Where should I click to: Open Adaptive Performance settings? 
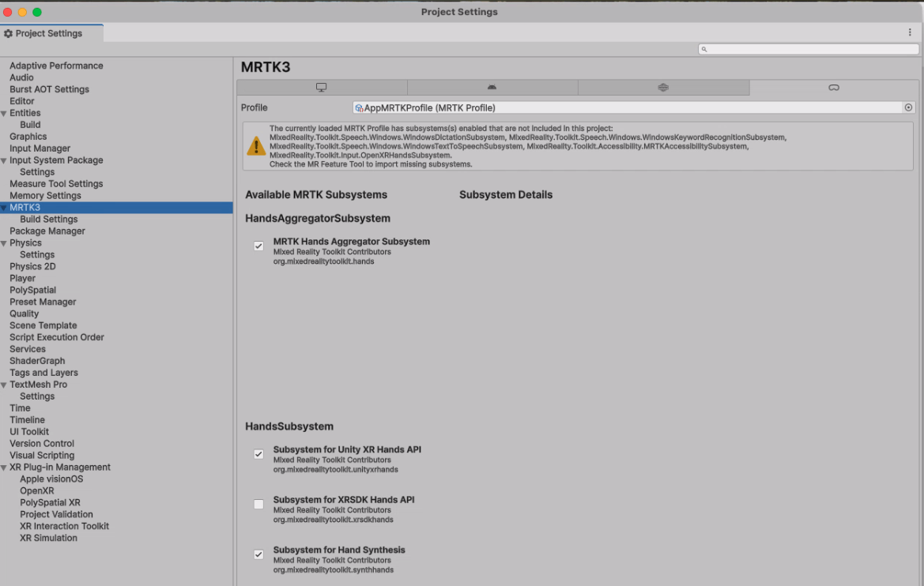click(56, 66)
